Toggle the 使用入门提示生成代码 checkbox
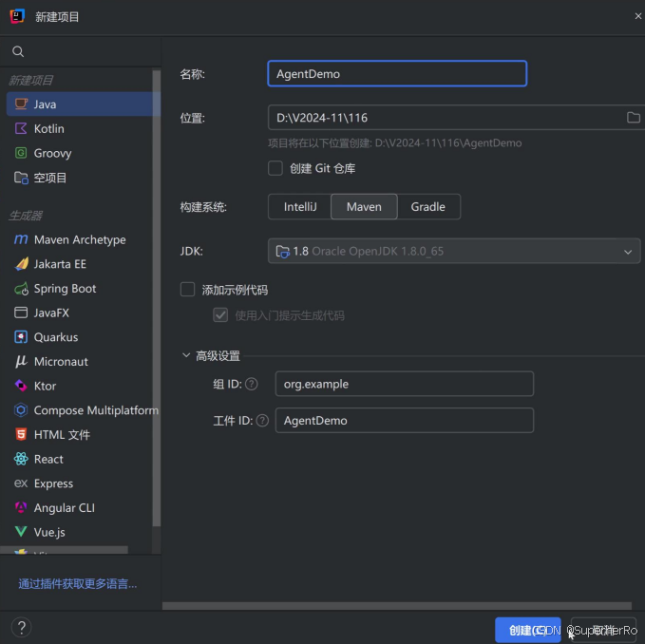The image size is (645, 644). click(220, 315)
